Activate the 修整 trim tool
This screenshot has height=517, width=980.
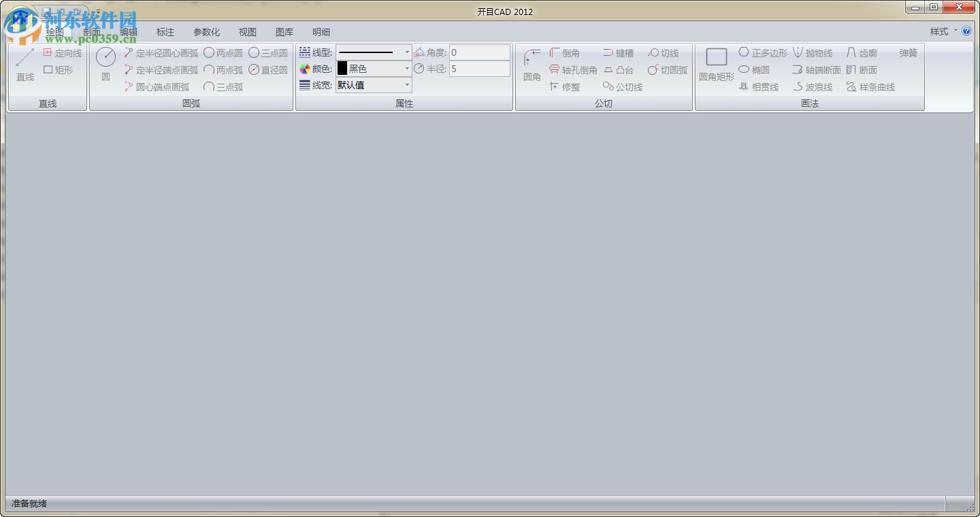click(x=565, y=87)
